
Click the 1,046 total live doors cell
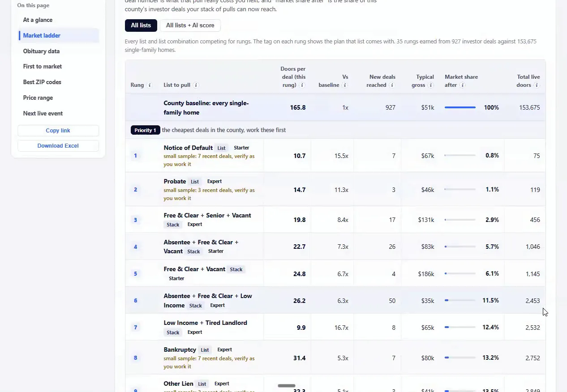(533, 247)
